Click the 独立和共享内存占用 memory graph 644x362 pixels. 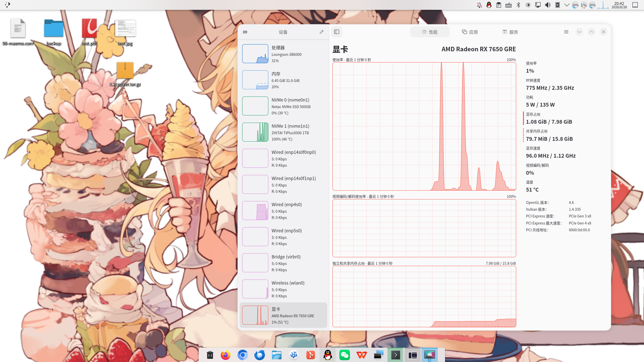[424, 296]
